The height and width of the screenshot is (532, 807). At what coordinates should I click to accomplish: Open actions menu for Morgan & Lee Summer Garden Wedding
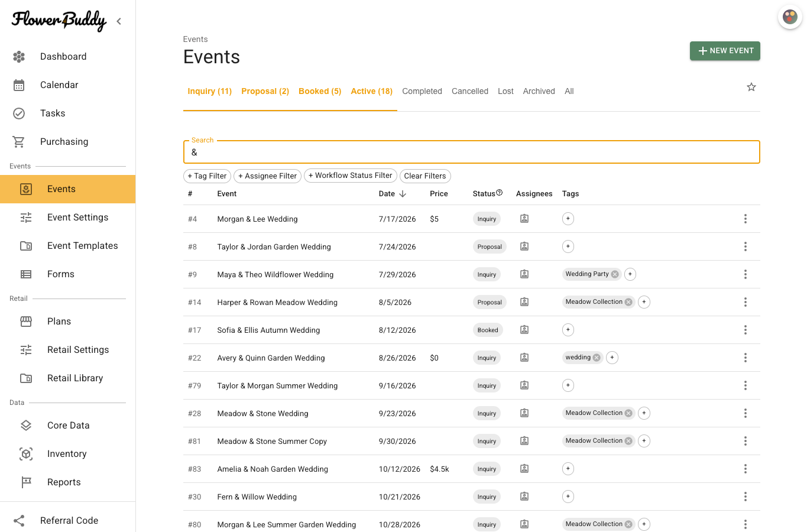point(746,524)
